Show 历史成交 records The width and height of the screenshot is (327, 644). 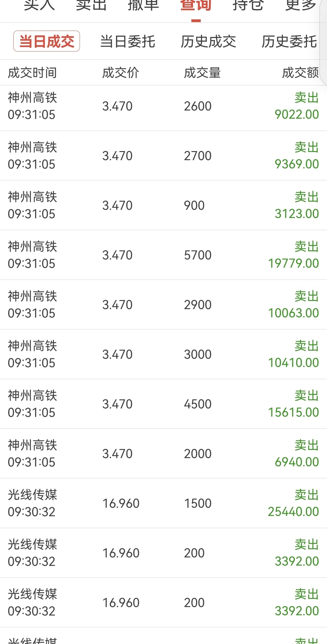[208, 41]
